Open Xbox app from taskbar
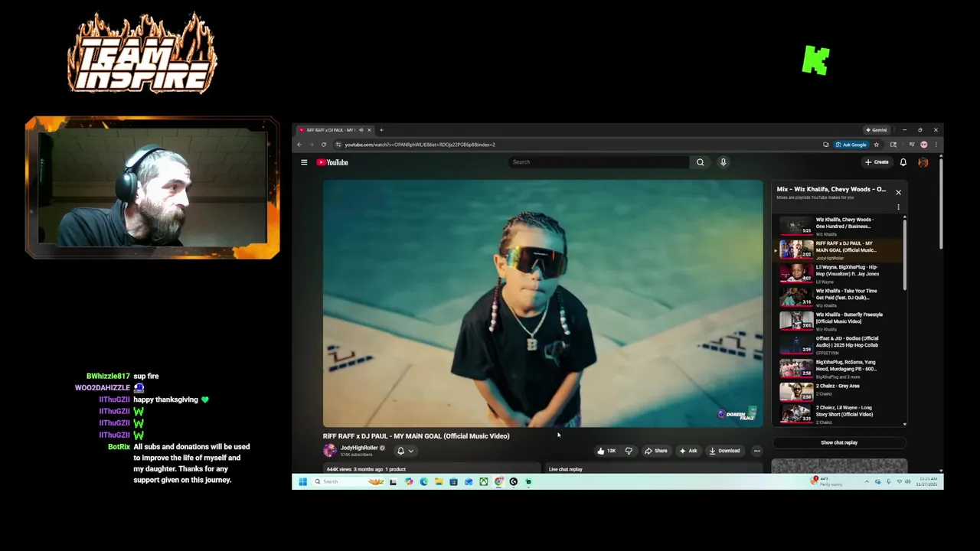The image size is (980, 551). pos(484,481)
